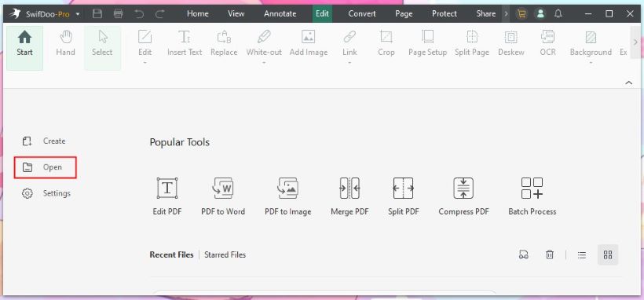
Task: Run the OCR tool
Action: point(548,44)
